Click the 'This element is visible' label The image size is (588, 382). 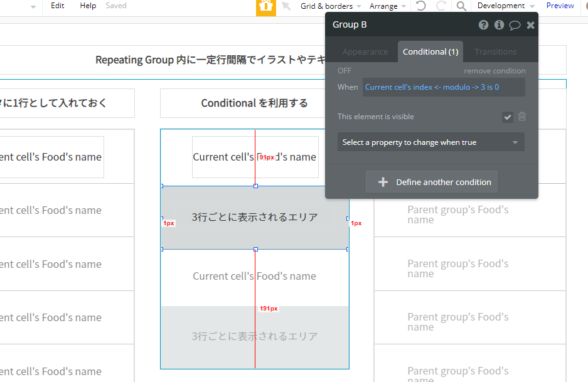[x=375, y=117]
